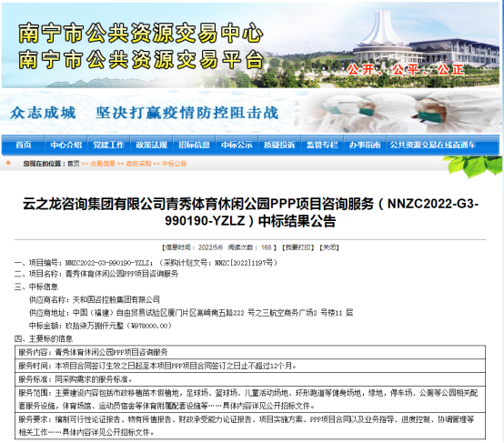Image resolution: width=504 pixels, height=443 pixels.
Task: Click the 众志成城 epidemic prevention banner
Action: (251, 112)
